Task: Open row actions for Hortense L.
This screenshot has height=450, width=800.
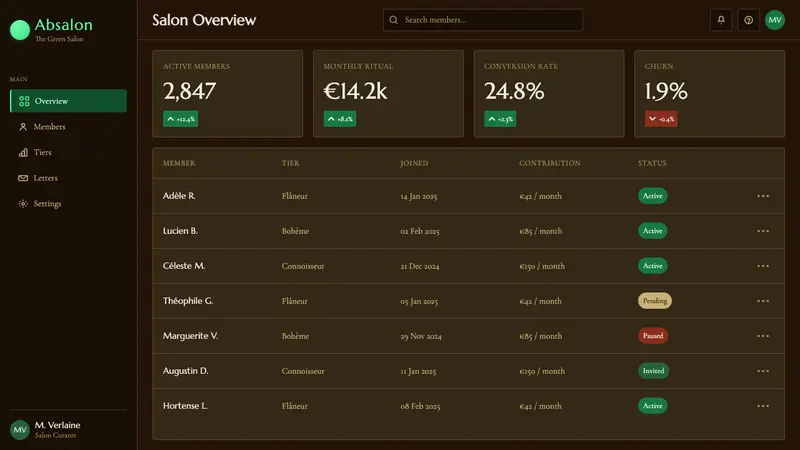Action: pos(763,406)
